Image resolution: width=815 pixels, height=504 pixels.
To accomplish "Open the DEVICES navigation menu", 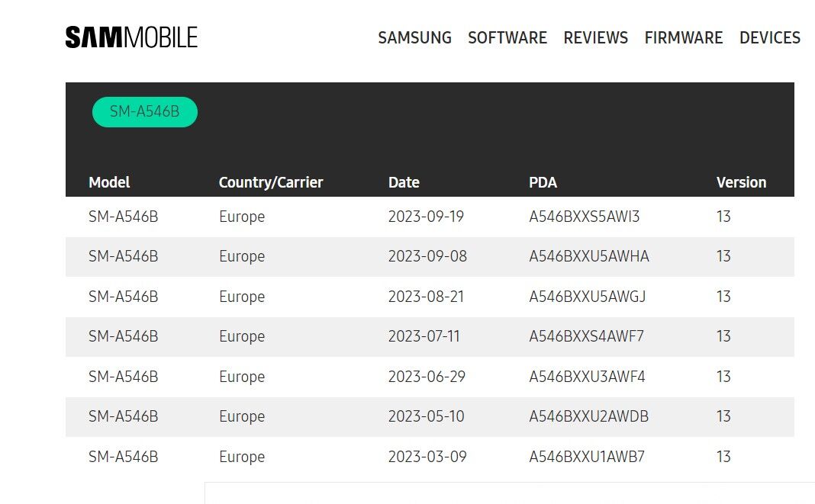I will click(x=770, y=38).
